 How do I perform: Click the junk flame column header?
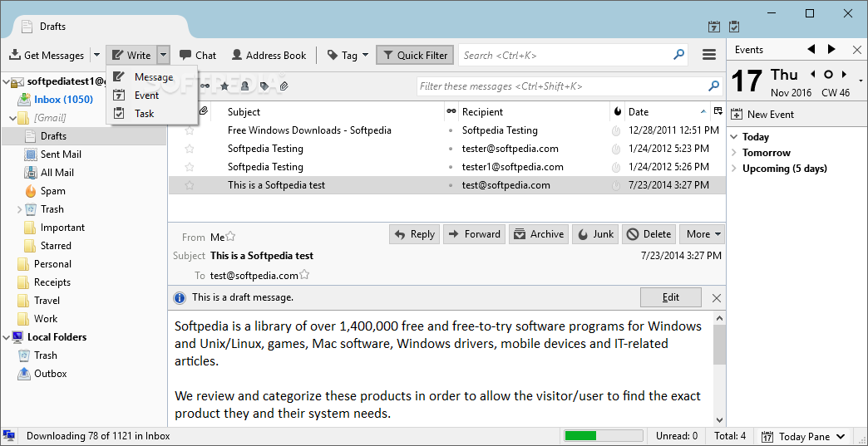(618, 111)
